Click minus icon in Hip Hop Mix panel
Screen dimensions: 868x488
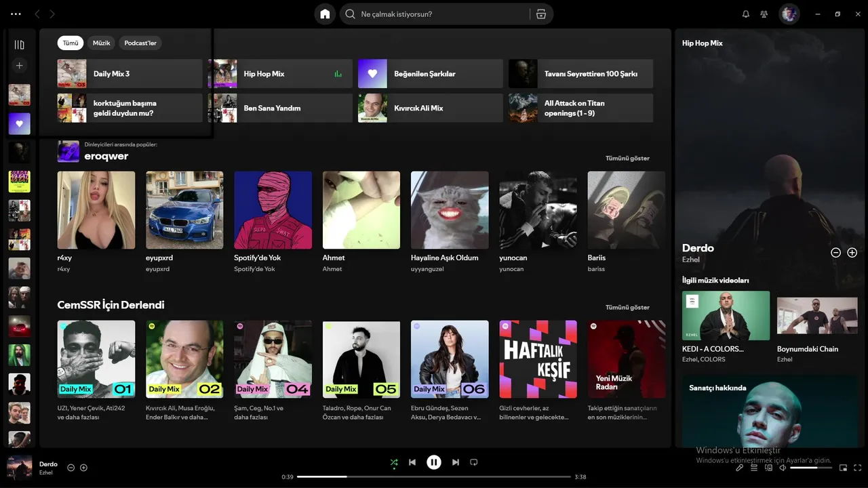836,253
